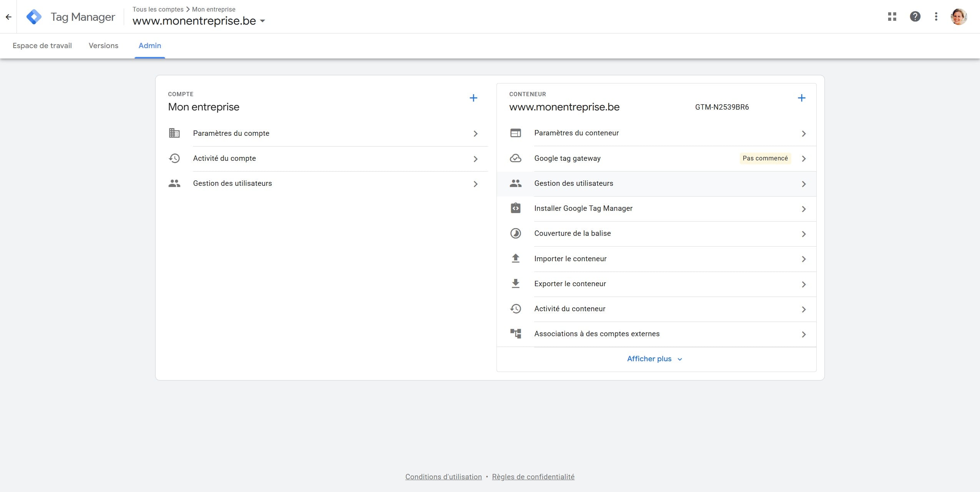Click chevron on Couverture de la balise row
Screen dimensions: 980x492
(804, 234)
